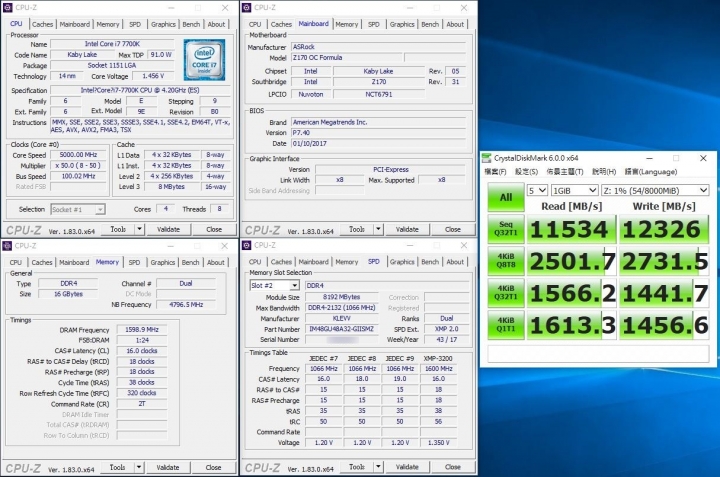Viewport: 720px width, 477px height.
Task: Open the test count dropdown showing 5
Action: point(537,190)
